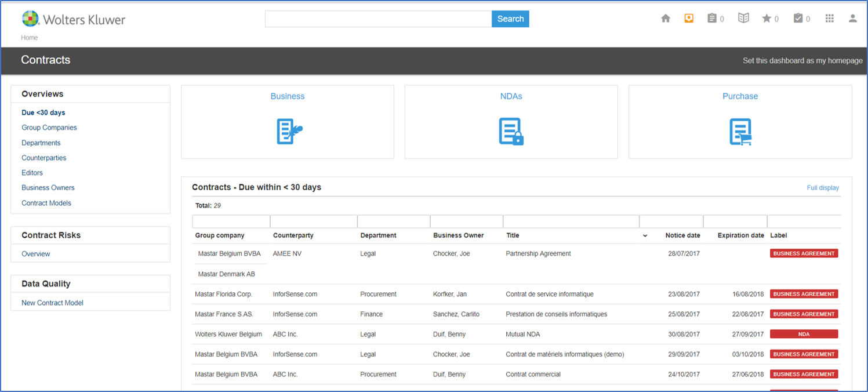Click the red NDA label
Image resolution: width=868 pixels, height=392 pixels.
[804, 334]
